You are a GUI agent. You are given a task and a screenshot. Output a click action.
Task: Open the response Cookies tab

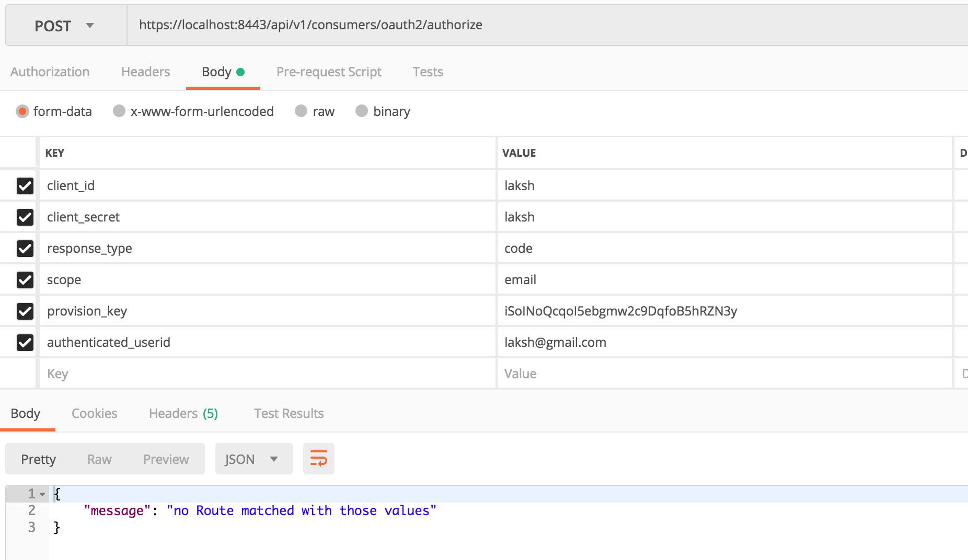95,413
